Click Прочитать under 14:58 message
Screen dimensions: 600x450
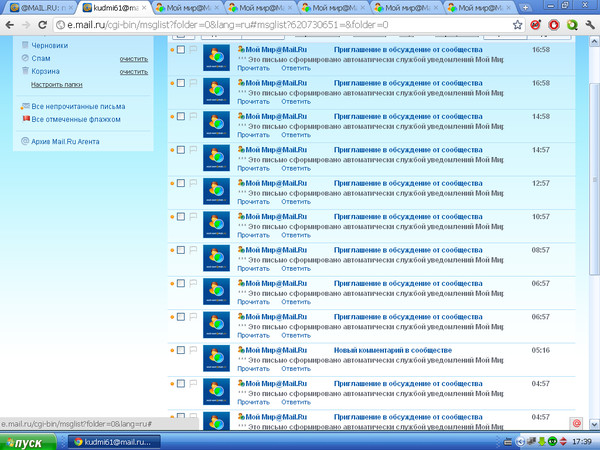pyautogui.click(x=253, y=135)
